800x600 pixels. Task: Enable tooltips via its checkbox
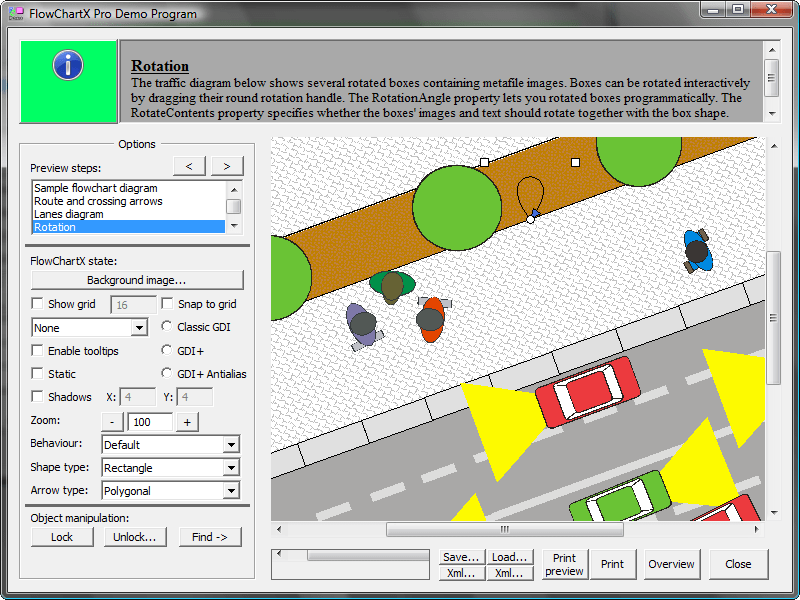37,351
